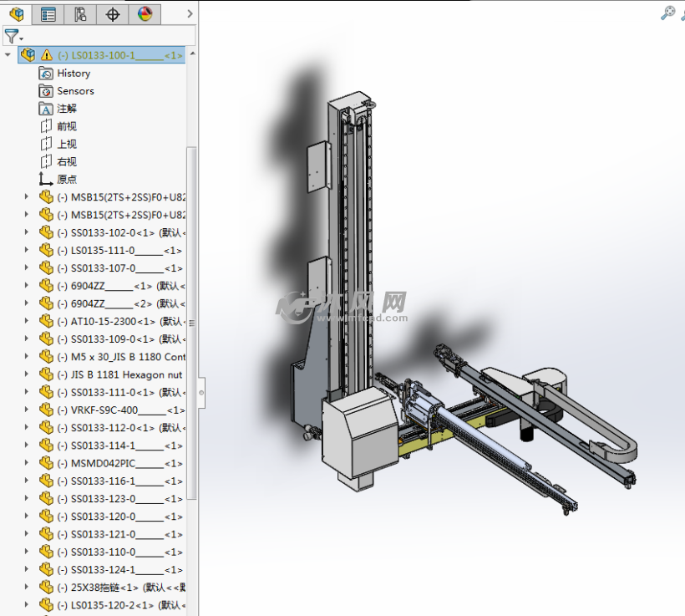Select the Sensors folder
Viewport: 685px width, 616px height.
[x=75, y=91]
